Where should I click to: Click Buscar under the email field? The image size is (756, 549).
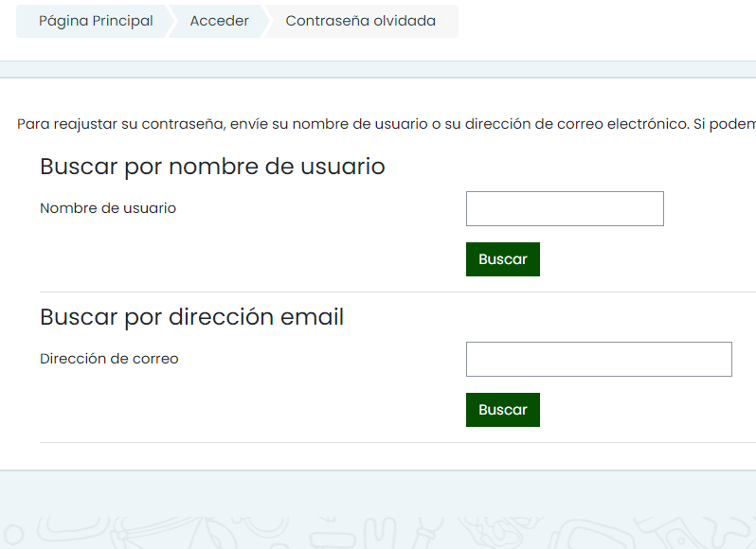point(503,410)
